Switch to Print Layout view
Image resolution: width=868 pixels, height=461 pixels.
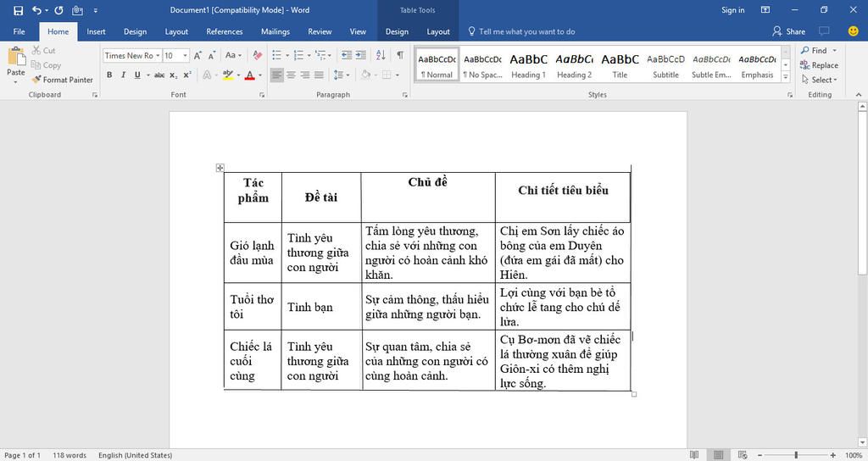(x=718, y=455)
